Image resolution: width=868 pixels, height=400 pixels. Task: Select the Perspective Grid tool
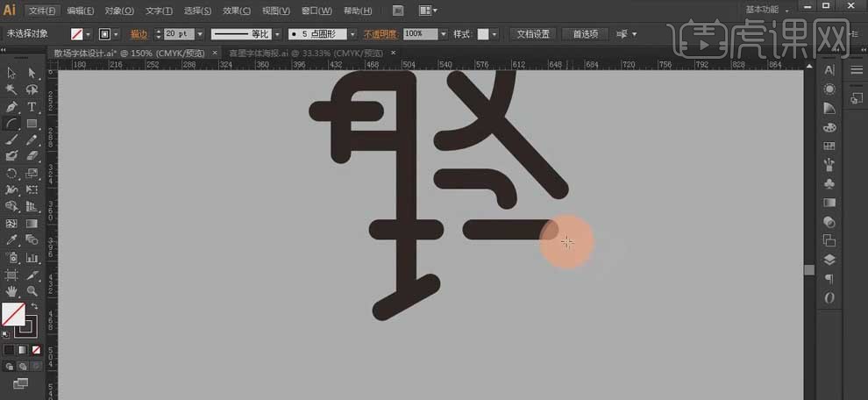point(32,207)
